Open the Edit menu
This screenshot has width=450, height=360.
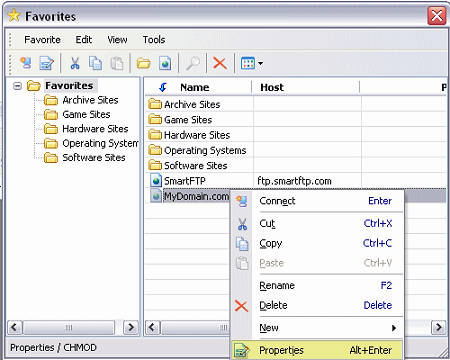[84, 40]
